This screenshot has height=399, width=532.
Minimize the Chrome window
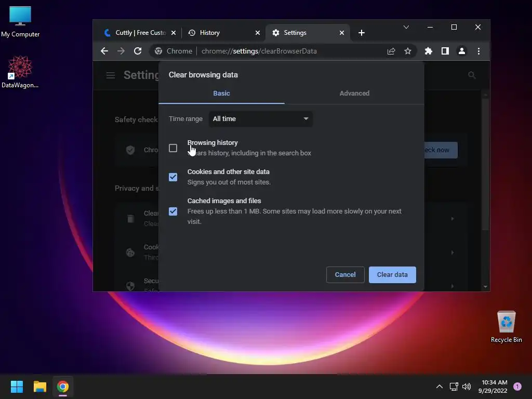click(430, 27)
